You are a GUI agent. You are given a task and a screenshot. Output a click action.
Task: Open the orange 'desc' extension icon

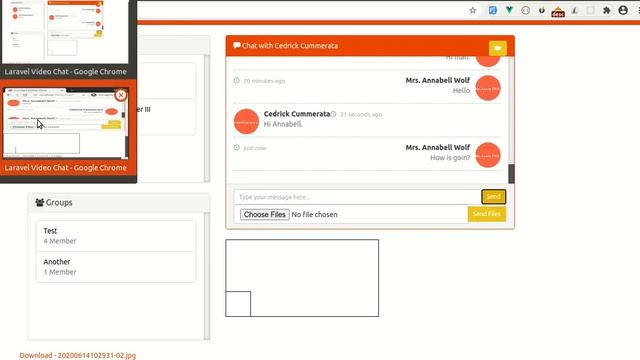[x=558, y=11]
